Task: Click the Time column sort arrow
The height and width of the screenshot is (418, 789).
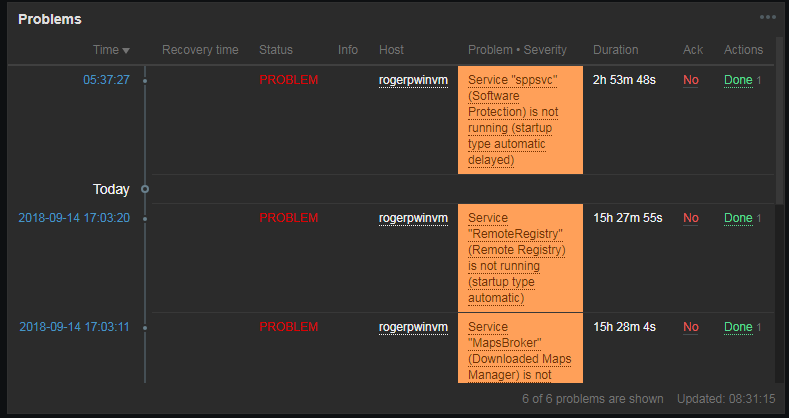Action: (126, 50)
